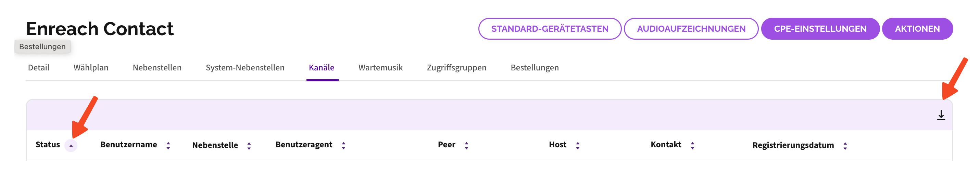Open the Zugriffsgruppen tab

(x=456, y=68)
